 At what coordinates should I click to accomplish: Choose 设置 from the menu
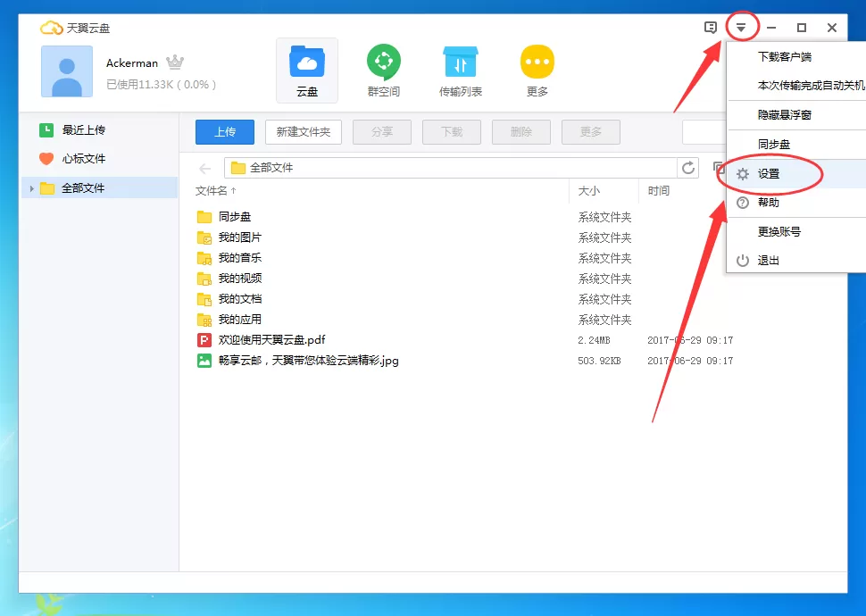(x=795, y=174)
